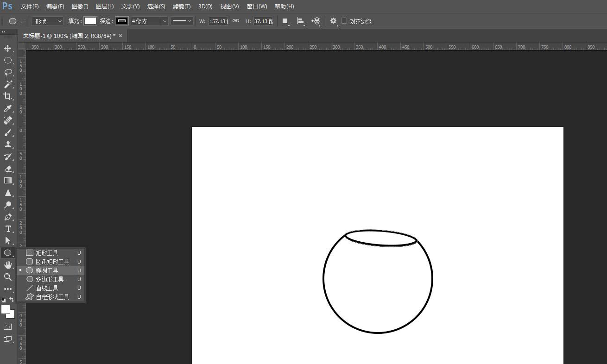Expand the 4 像素 stroke width dropdown
Viewport: 607px width, 364px height.
(x=164, y=21)
